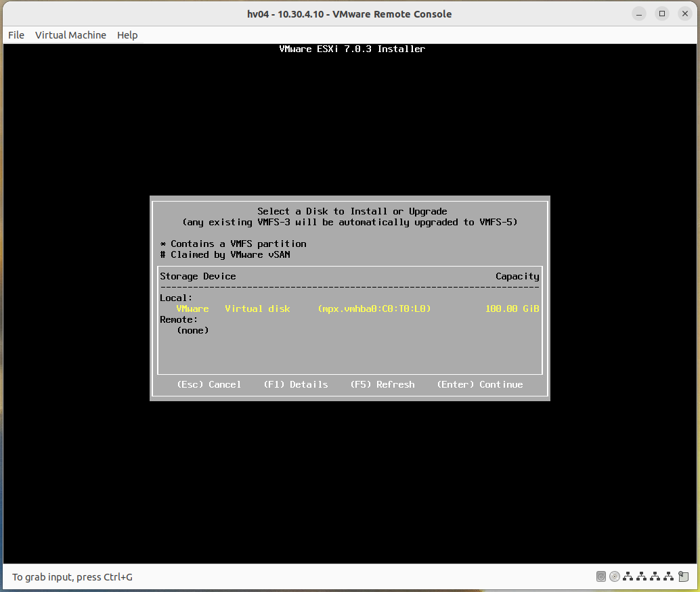Open the Help menu

tap(127, 35)
